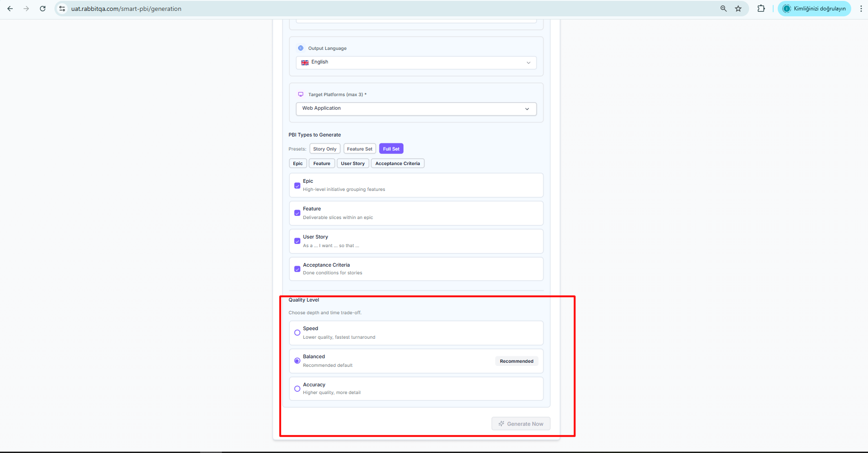Open the Chrome three-dot menu

[861, 9]
